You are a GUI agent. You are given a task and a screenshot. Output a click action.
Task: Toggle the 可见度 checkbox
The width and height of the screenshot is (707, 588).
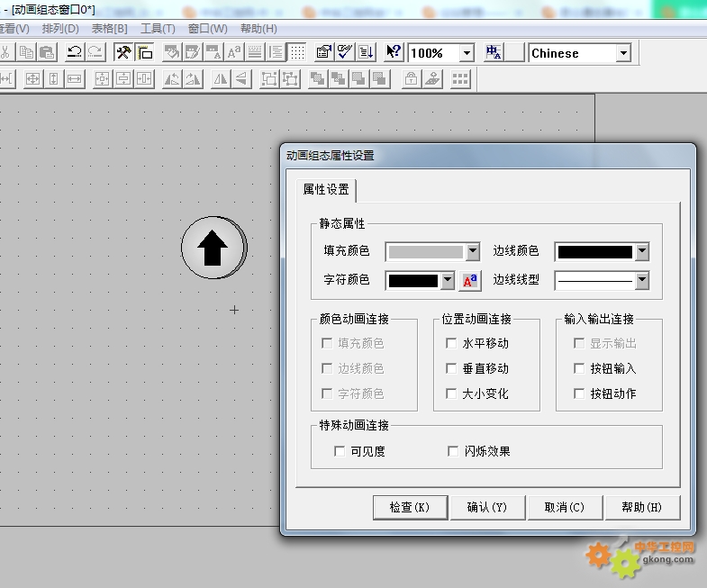tap(340, 451)
